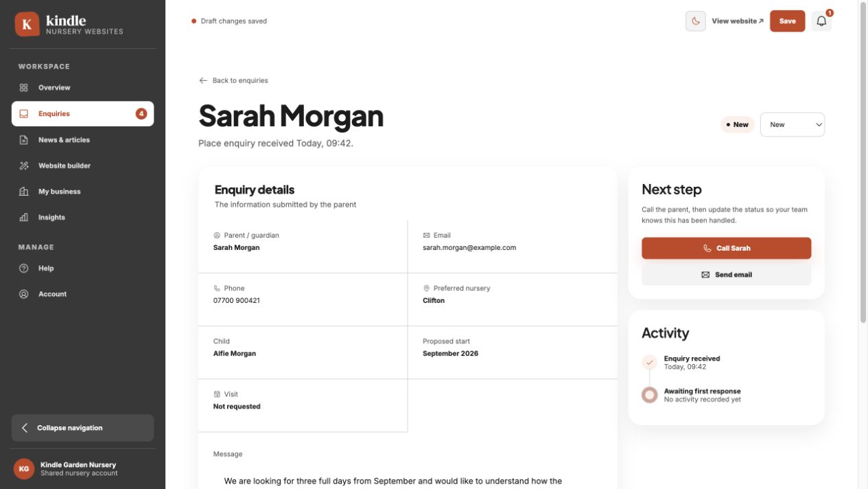This screenshot has width=868, height=489.
Task: Open the Account profile icon
Action: pyautogui.click(x=24, y=294)
